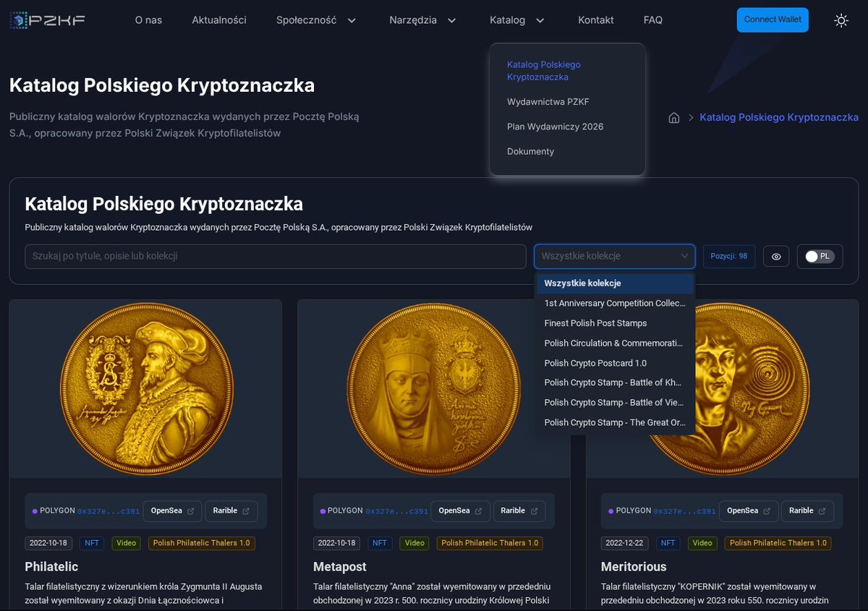Toggle catalog visibility with eye icon
The height and width of the screenshot is (611, 868).
(x=776, y=257)
